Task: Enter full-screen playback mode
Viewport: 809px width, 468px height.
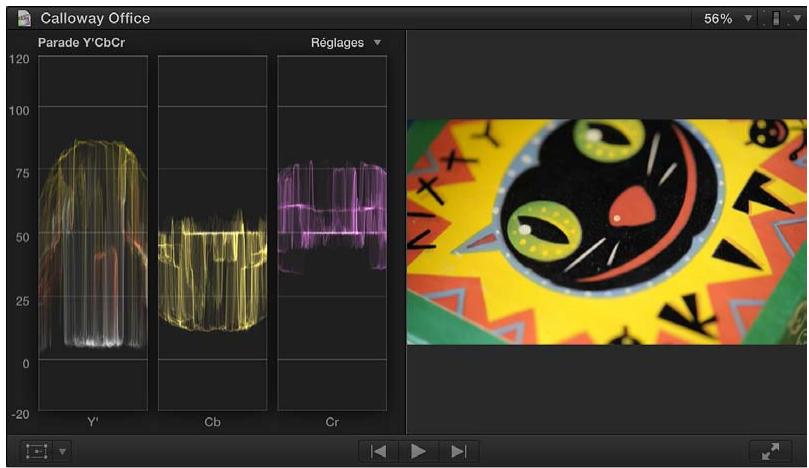Action: coord(770,451)
